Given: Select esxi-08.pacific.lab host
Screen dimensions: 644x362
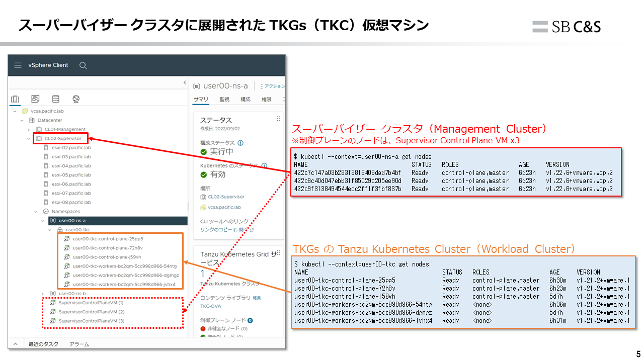Looking at the screenshot, I should point(71,202).
